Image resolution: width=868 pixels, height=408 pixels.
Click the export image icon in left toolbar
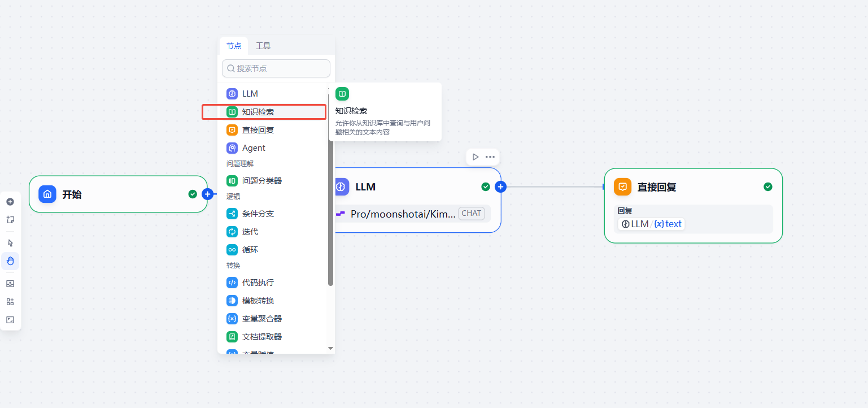[x=10, y=284]
